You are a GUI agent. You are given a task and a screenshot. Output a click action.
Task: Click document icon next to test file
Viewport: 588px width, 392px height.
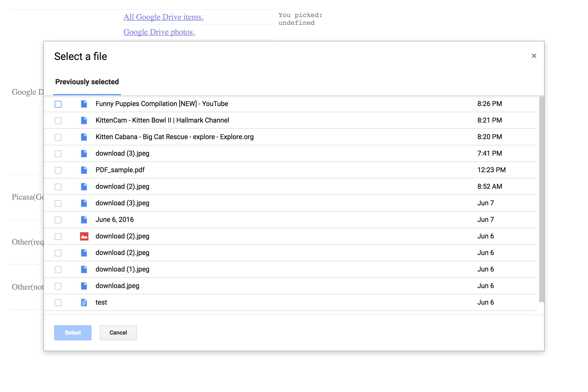(x=84, y=303)
